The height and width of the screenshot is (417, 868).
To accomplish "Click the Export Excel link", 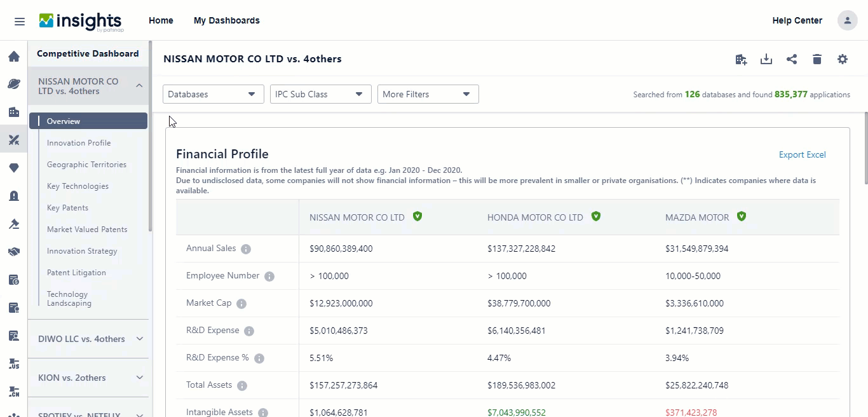I will (802, 154).
